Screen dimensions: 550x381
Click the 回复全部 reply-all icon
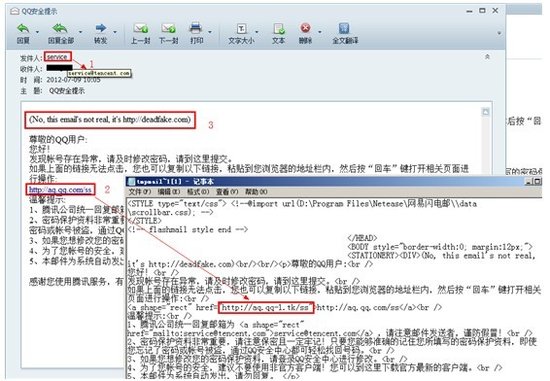point(60,28)
